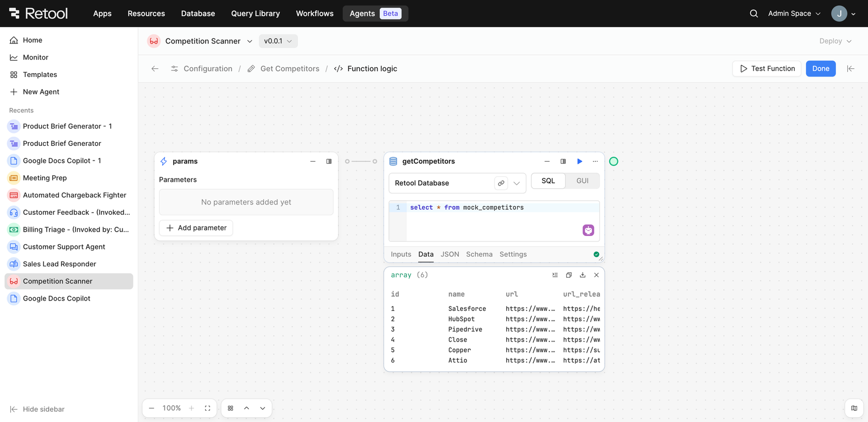Image resolution: width=868 pixels, height=422 pixels.
Task: Open the getCompetitors more options menu
Action: pos(595,162)
